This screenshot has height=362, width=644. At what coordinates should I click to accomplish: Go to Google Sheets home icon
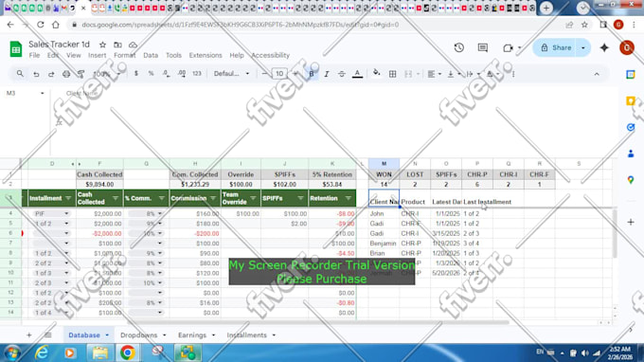coord(15,49)
